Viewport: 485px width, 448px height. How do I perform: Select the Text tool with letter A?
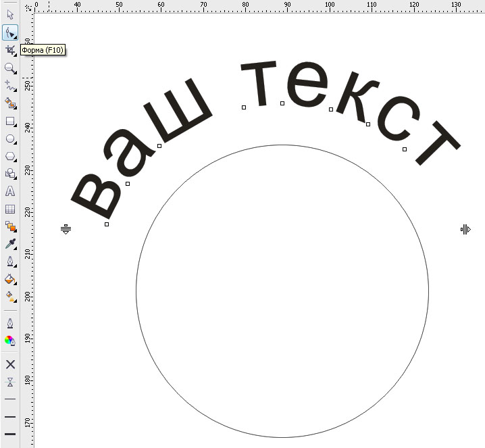point(10,192)
